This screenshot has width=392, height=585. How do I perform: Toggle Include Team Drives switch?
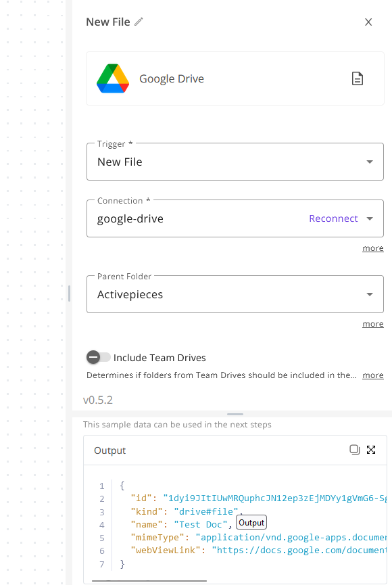[x=99, y=357]
